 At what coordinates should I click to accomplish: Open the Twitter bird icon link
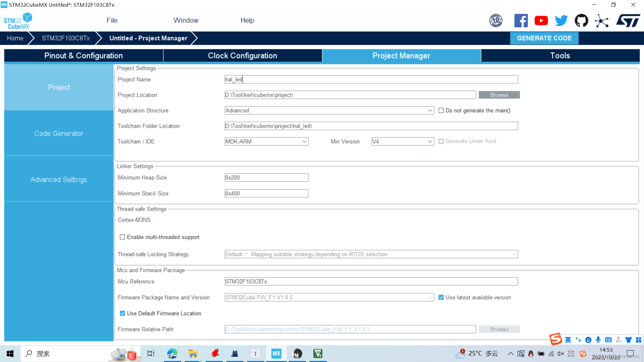tap(561, 21)
